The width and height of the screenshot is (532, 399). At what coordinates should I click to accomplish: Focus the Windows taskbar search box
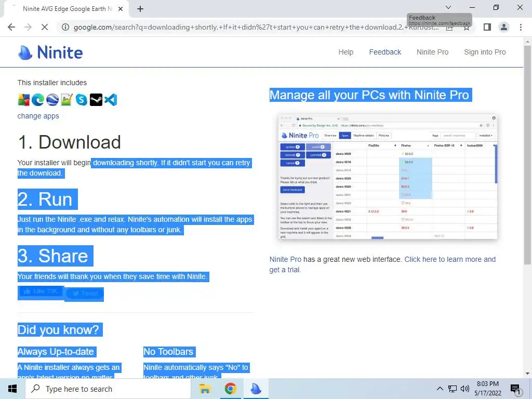click(x=108, y=389)
